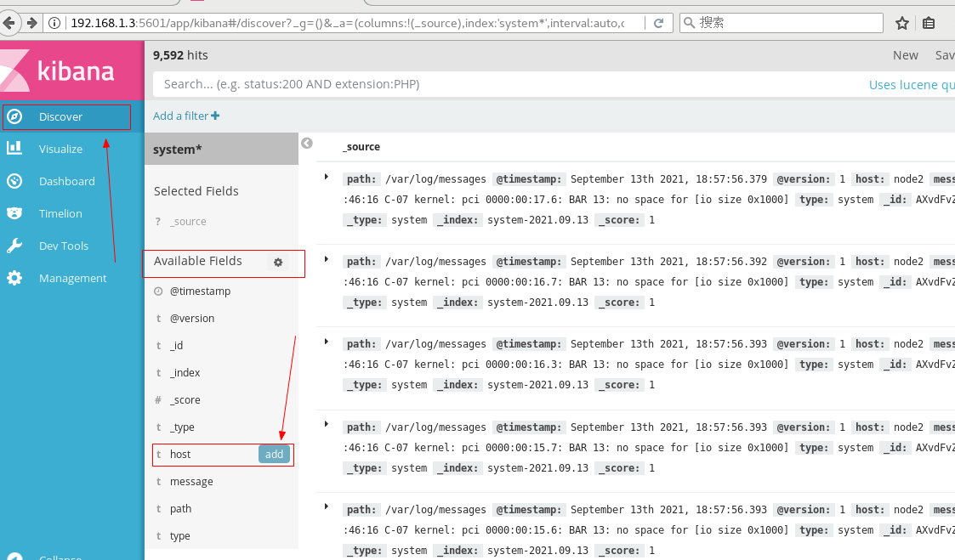Viewport: 955px width, 560px height.
Task: Click the Timelion mask icon
Action: tap(14, 213)
